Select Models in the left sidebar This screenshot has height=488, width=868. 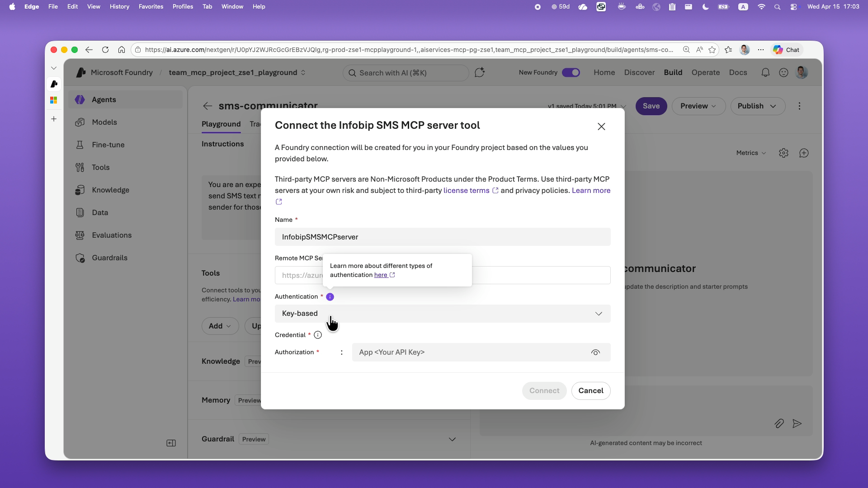[104, 122]
